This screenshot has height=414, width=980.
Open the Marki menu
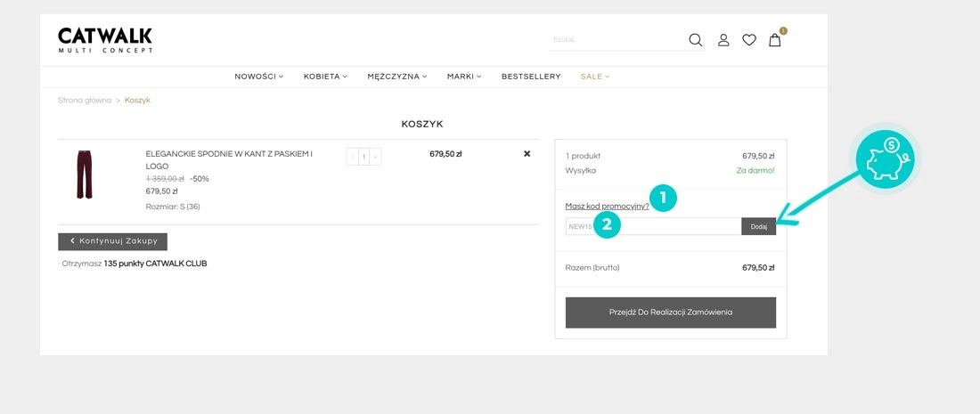pos(463,77)
